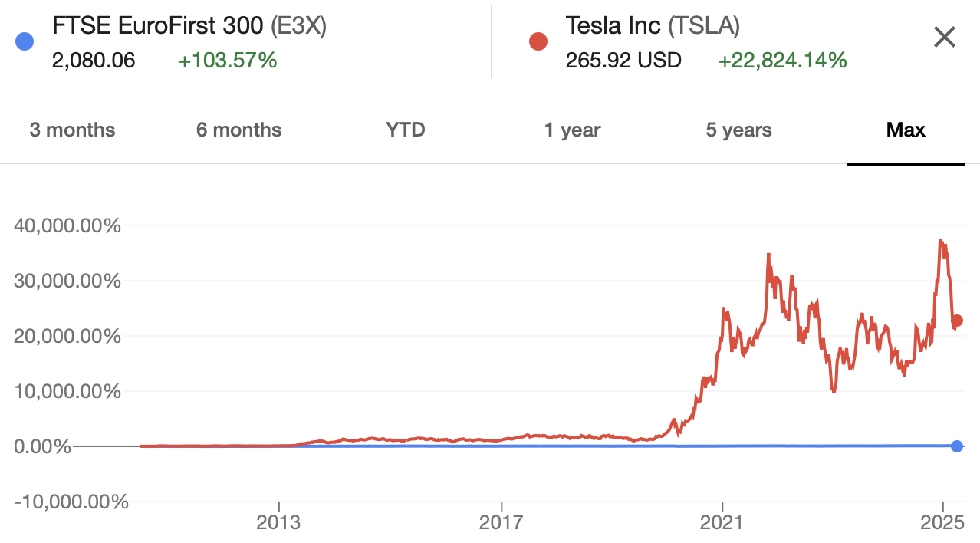Click the 2017 label on the x-axis
The height and width of the screenshot is (543, 980).
point(501,523)
